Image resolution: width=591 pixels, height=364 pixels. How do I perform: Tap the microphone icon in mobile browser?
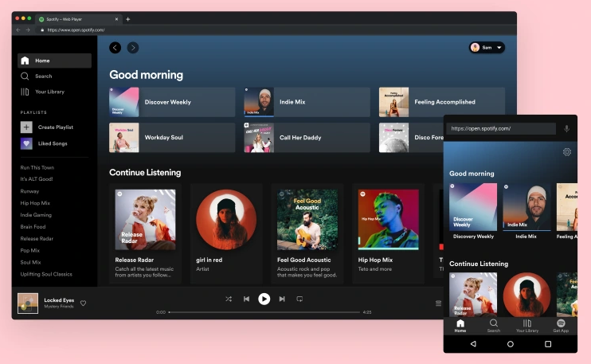pyautogui.click(x=566, y=128)
